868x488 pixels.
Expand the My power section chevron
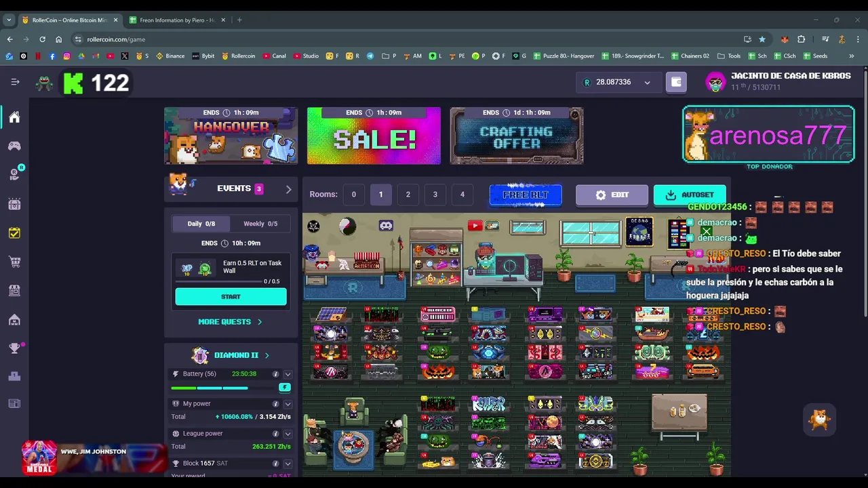pos(288,404)
